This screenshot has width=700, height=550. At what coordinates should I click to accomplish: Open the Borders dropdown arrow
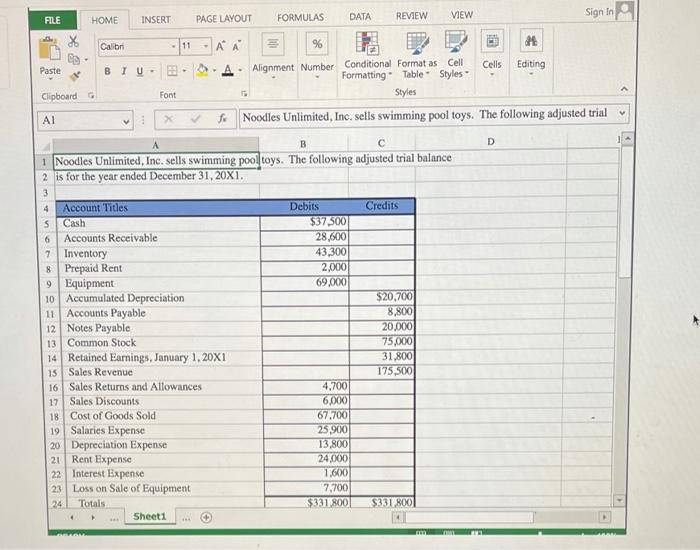[x=184, y=71]
